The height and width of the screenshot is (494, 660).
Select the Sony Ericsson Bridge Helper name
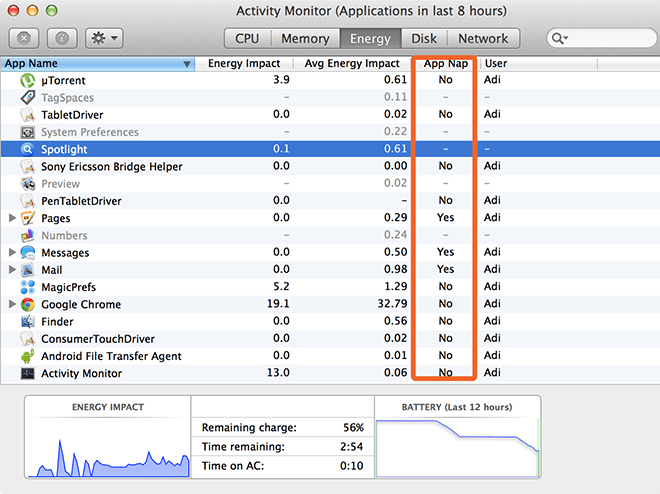pos(112,167)
